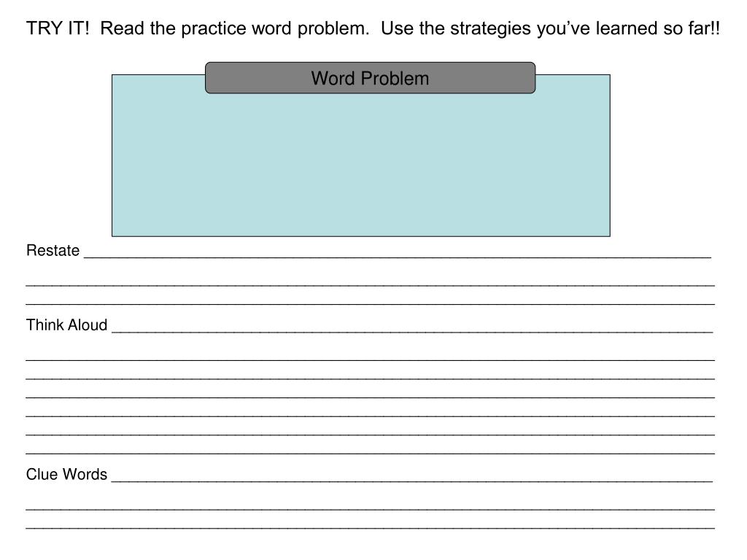The width and height of the screenshot is (747, 560).
Task: Click the blank line next to Clue Words
Action: (x=412, y=481)
